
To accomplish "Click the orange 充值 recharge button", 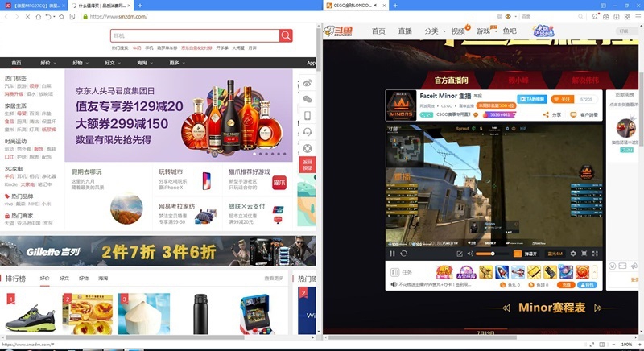I will 566,285.
